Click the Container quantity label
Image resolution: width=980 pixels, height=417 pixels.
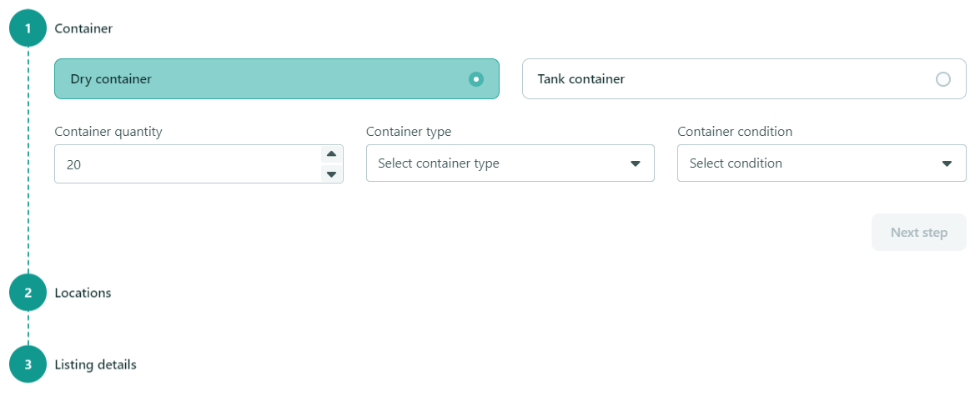pyautogui.click(x=108, y=132)
